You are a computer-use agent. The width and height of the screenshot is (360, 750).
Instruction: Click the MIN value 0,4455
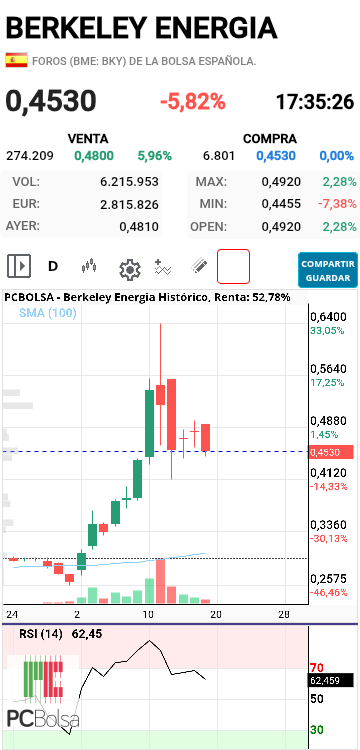tap(281, 204)
